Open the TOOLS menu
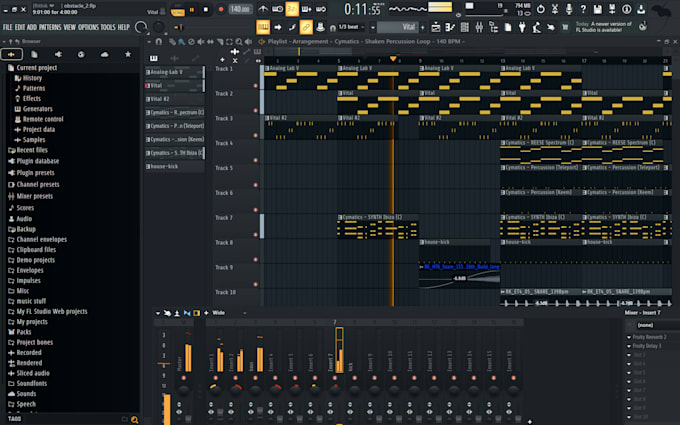This screenshot has height=425, width=680. click(x=108, y=27)
